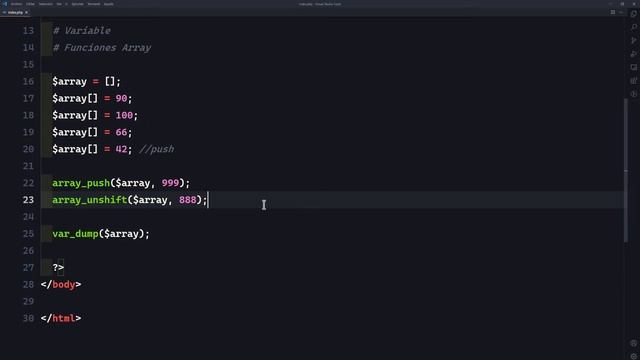
Task: Open the Ver menu
Action: (59, 4)
